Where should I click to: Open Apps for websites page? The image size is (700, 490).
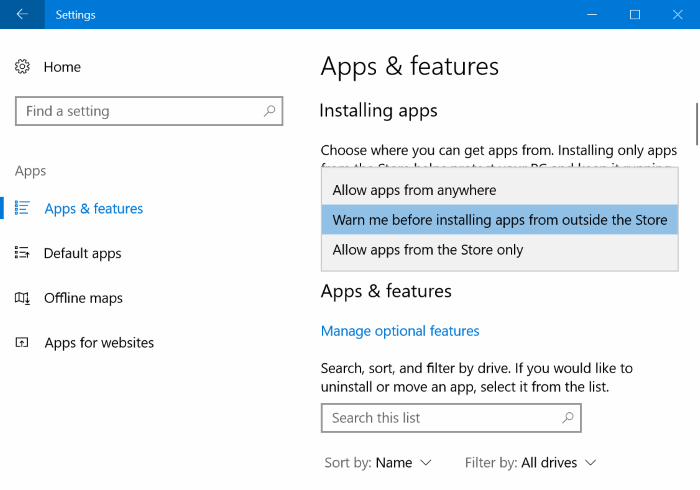tap(99, 342)
